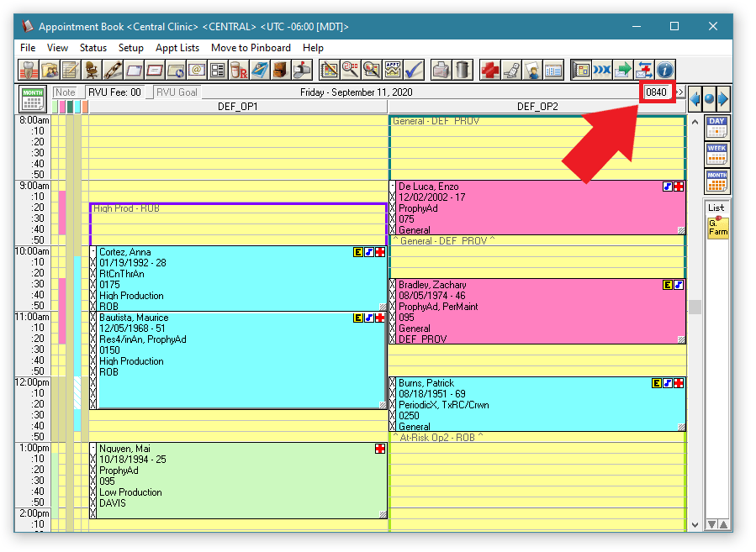Image resolution: width=756 pixels, height=552 pixels.
Task: Open the Appt Lists menu
Action: click(177, 48)
